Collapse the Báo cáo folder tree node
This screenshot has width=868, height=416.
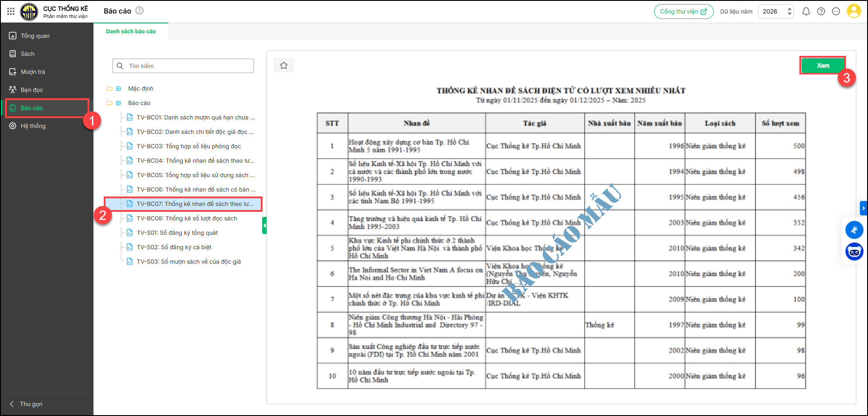pos(119,103)
